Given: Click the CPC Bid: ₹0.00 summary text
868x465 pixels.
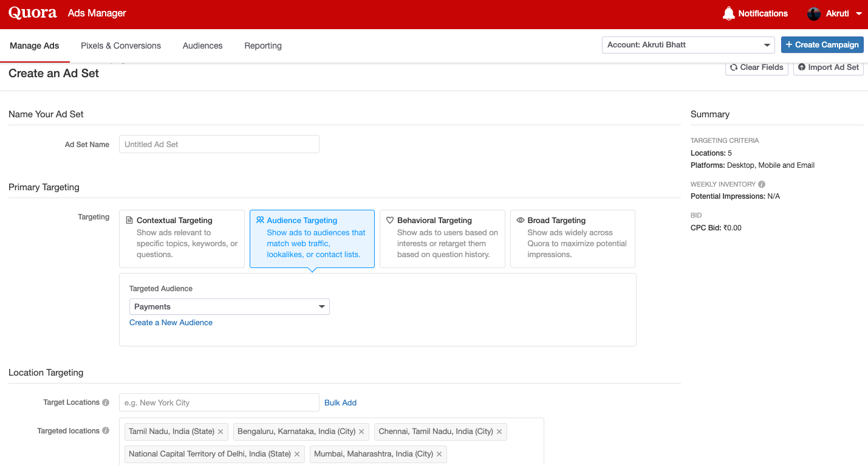Looking at the screenshot, I should [716, 228].
